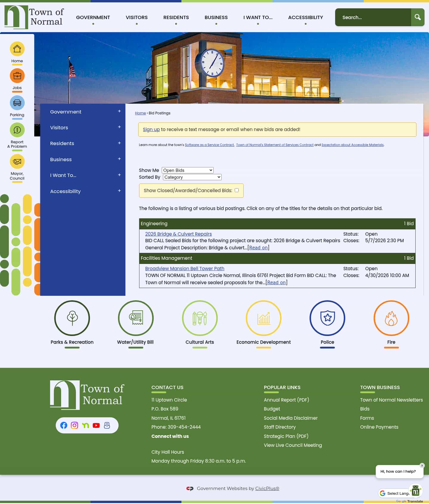This screenshot has width=429, height=504.
Task: Open Software as a Service Contract link
Action: tap(209, 145)
